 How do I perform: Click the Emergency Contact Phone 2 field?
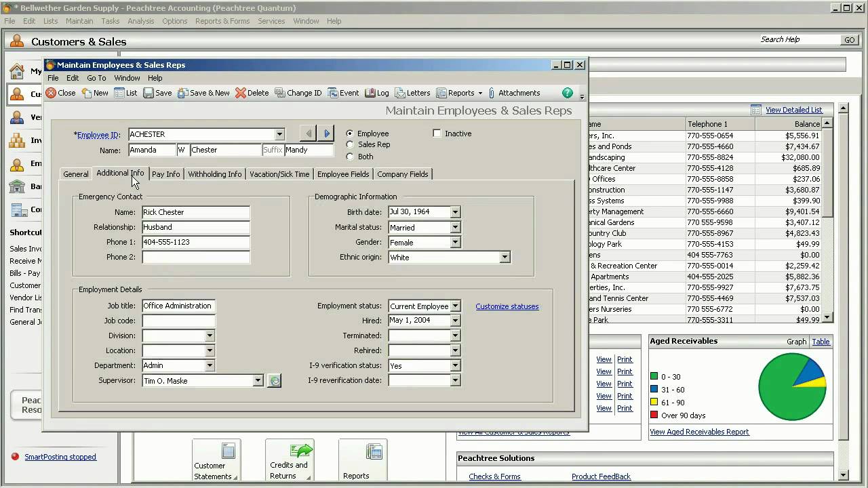tap(196, 257)
